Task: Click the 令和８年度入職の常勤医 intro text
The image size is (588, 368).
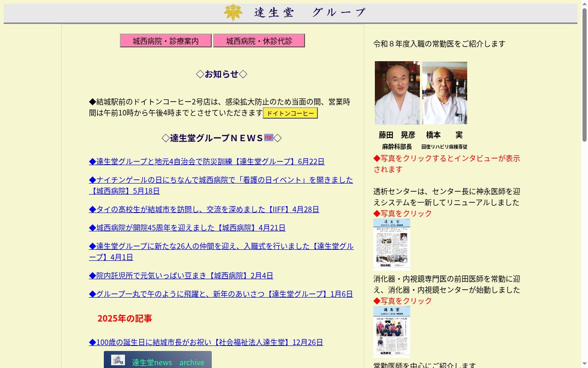Action: click(x=439, y=44)
